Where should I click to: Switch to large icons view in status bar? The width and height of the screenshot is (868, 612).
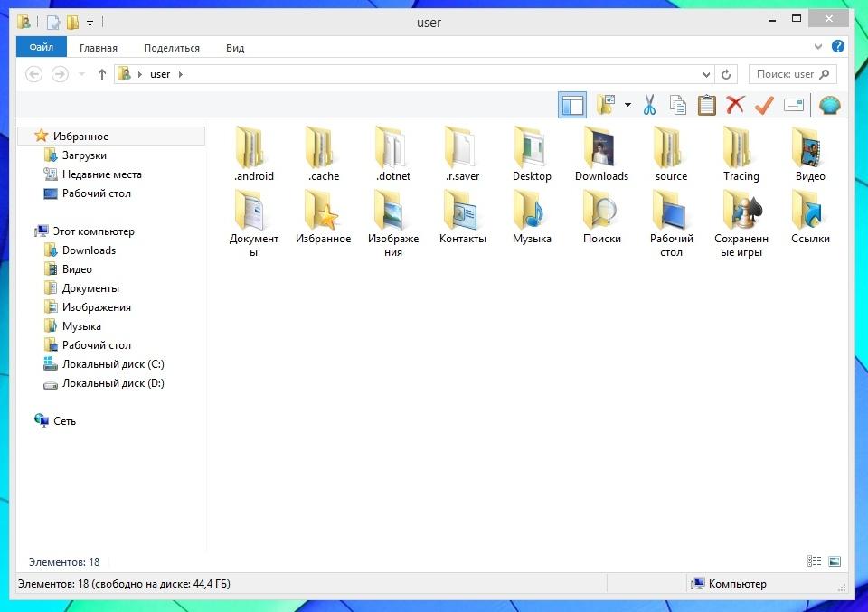click(x=833, y=561)
